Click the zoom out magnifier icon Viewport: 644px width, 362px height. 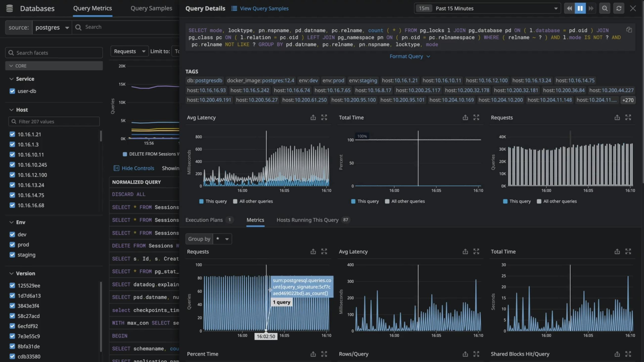pyautogui.click(x=604, y=8)
